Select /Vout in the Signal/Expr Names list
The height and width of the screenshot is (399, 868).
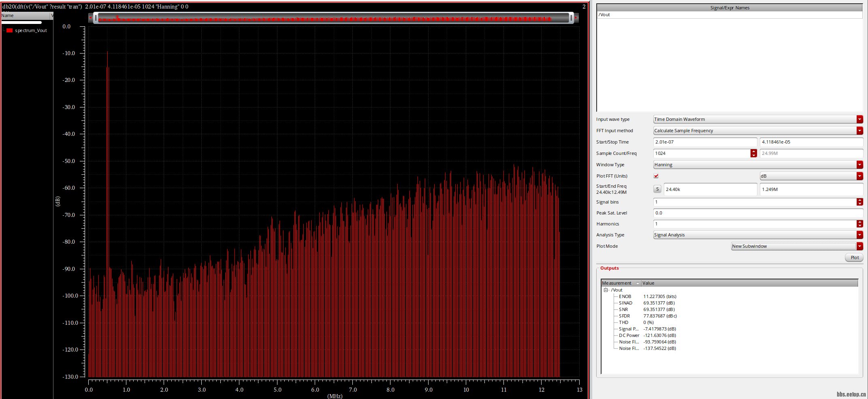point(604,15)
